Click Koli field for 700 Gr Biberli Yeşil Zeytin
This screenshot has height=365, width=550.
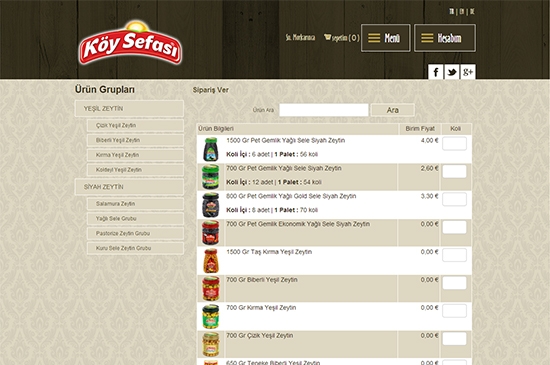(x=455, y=283)
